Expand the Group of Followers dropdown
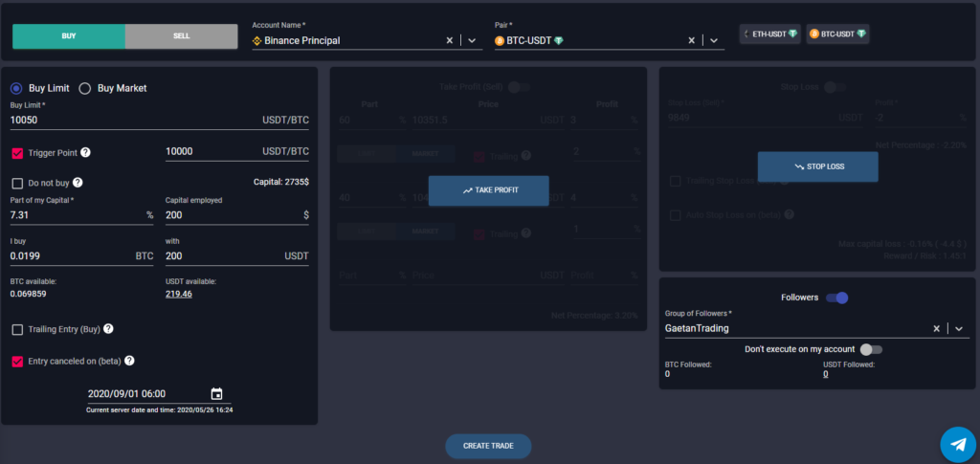The width and height of the screenshot is (980, 464). click(958, 328)
